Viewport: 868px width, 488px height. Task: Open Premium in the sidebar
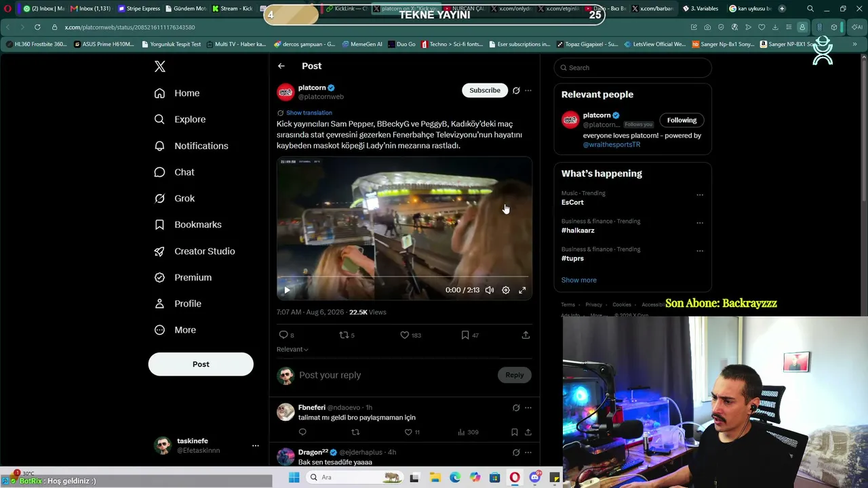(x=183, y=277)
